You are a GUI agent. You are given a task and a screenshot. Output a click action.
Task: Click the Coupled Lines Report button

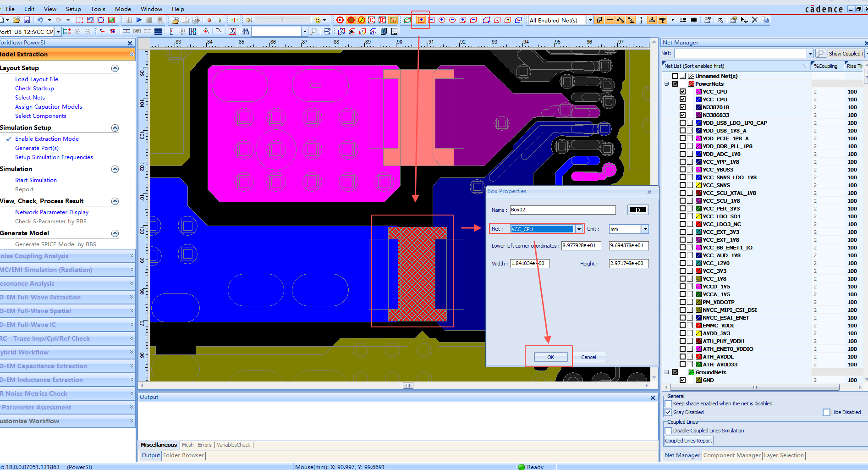(x=688, y=441)
